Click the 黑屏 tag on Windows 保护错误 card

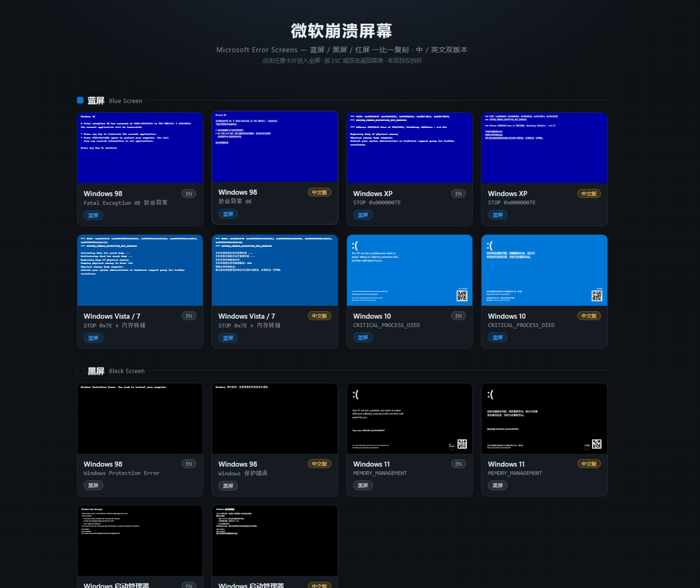coord(228,485)
